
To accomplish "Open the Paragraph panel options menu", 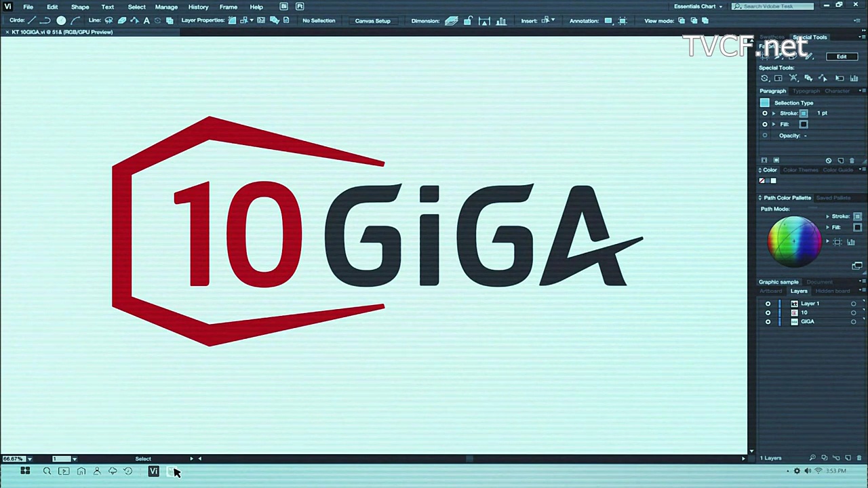I will pyautogui.click(x=862, y=91).
